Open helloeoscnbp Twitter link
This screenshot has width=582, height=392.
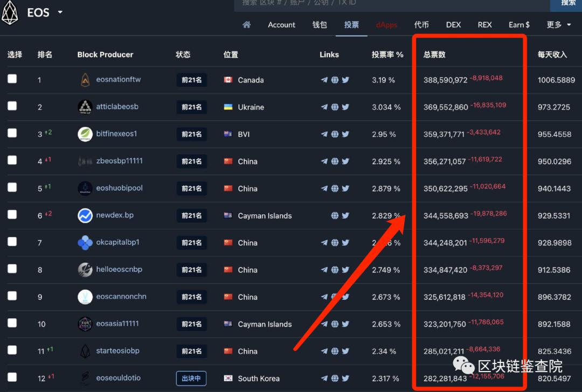(x=345, y=270)
